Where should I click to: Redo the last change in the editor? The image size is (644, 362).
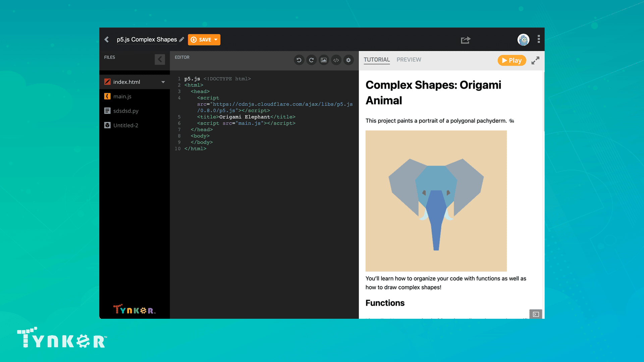coord(311,60)
